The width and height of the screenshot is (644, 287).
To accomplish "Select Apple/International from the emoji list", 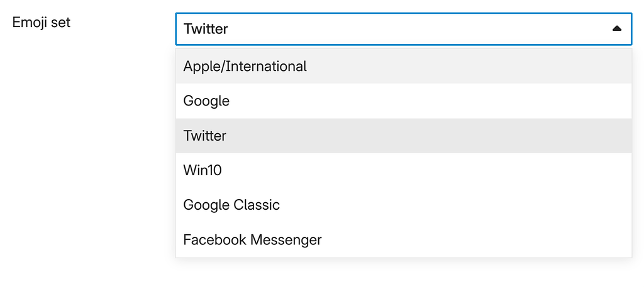I will [x=245, y=66].
